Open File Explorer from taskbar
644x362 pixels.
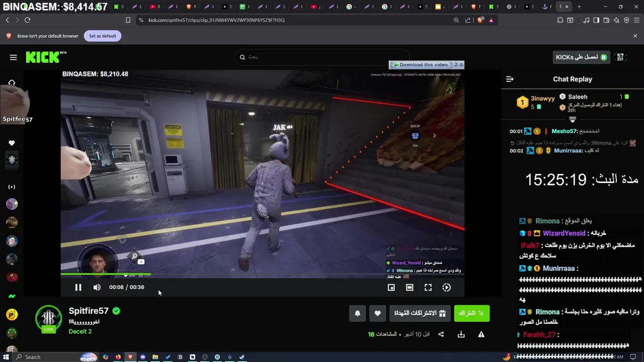coord(155,357)
